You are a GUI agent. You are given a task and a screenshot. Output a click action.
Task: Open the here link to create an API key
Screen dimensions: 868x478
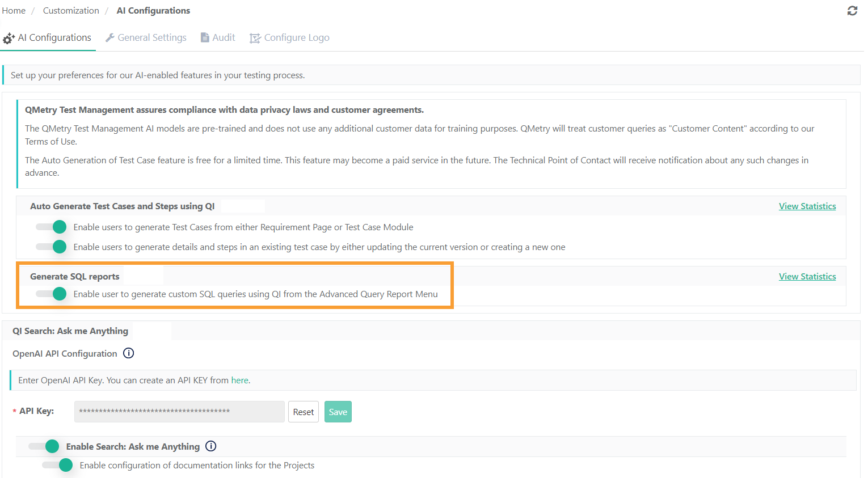tap(239, 380)
